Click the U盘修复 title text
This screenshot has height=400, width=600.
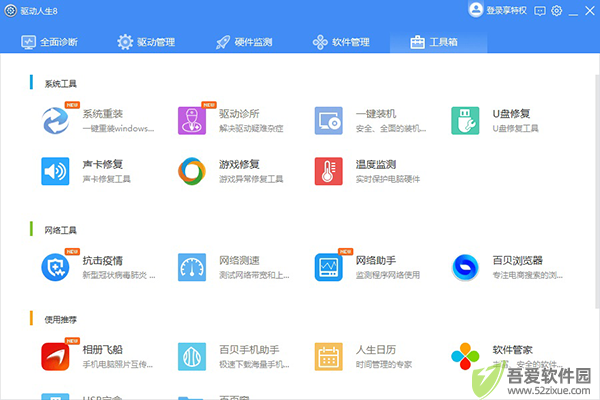511,114
